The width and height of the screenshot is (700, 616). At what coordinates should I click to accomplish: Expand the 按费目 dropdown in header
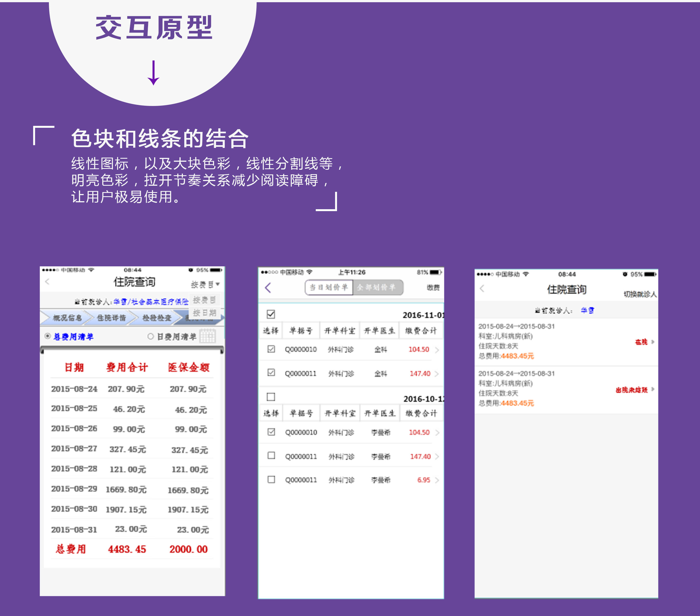(205, 284)
